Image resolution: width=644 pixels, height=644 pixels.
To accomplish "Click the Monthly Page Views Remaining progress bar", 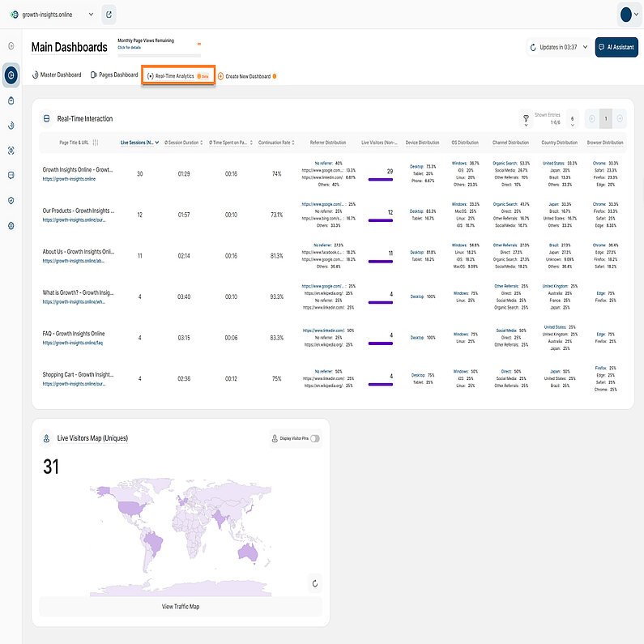I will tap(159, 55).
